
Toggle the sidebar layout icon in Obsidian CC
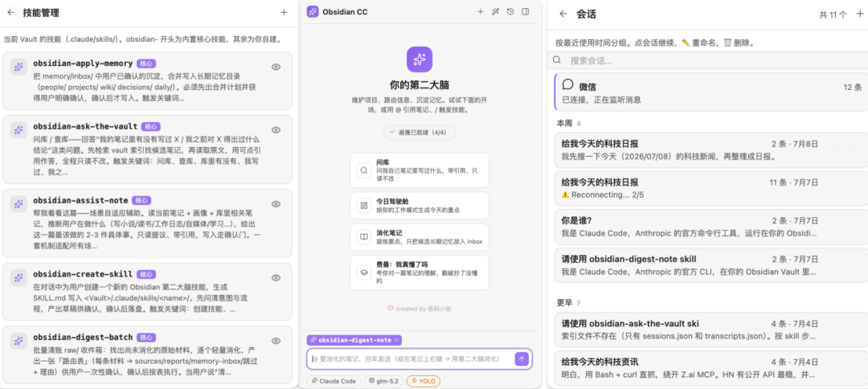(x=526, y=11)
